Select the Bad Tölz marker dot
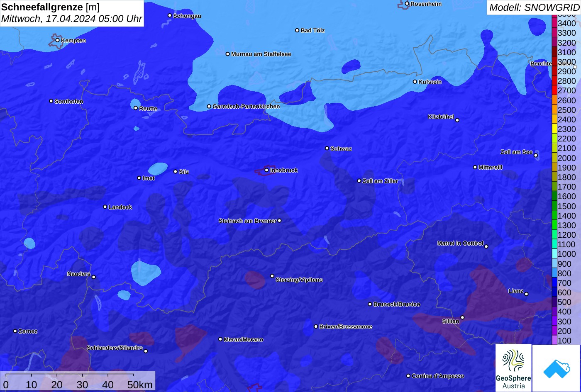 [x=297, y=30]
